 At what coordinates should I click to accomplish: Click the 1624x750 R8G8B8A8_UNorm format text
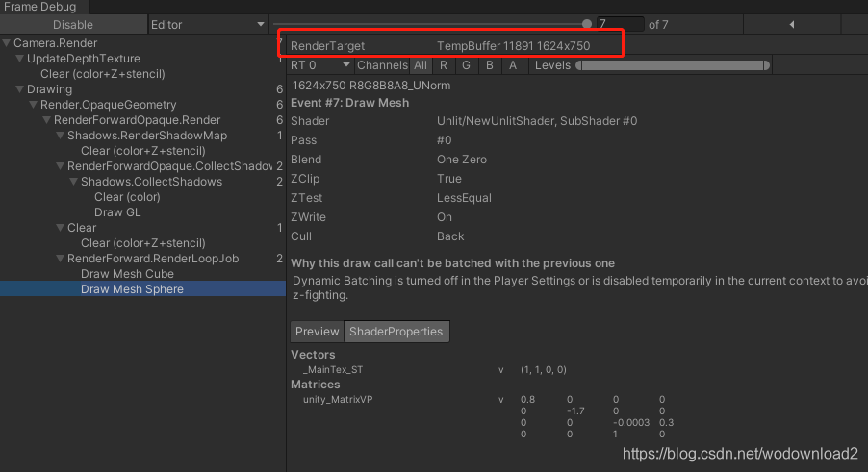pos(371,86)
